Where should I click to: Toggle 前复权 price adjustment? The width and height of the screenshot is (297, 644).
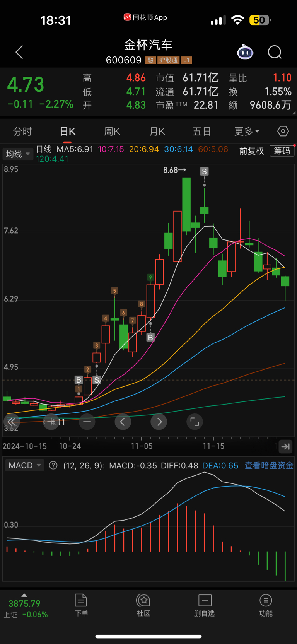252,151
